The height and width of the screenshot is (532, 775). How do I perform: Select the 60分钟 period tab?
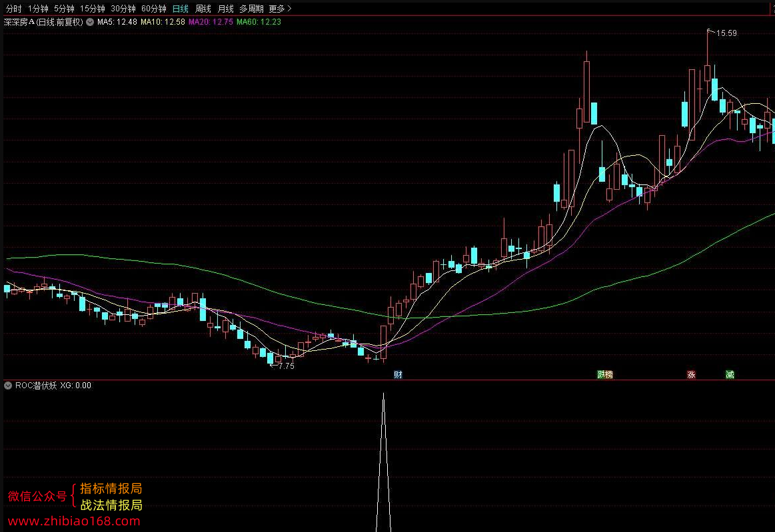154,9
